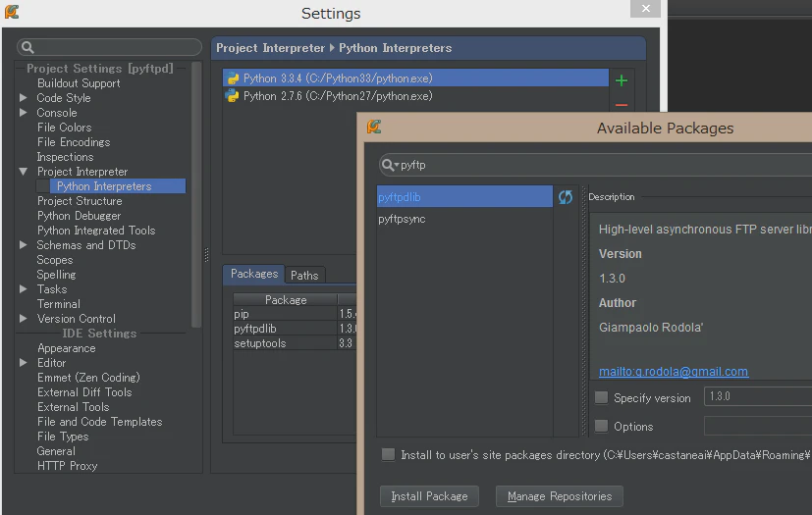Click the search magnifier in Available Packages
Viewport: 812px width, 515px height.
389,165
